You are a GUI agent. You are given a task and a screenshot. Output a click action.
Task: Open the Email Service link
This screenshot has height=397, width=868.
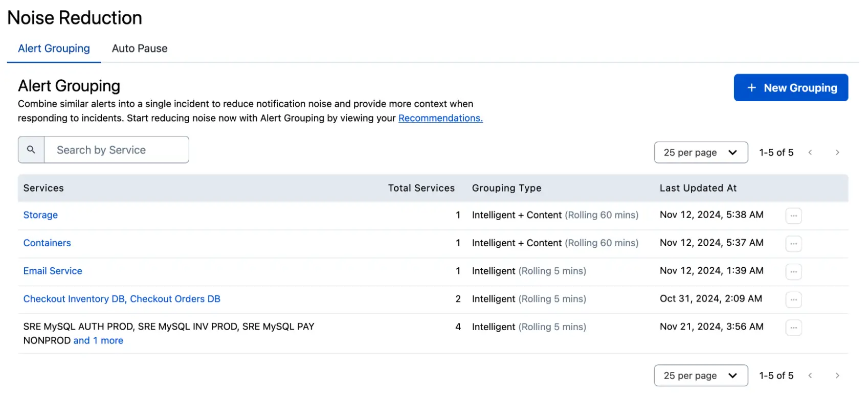53,271
